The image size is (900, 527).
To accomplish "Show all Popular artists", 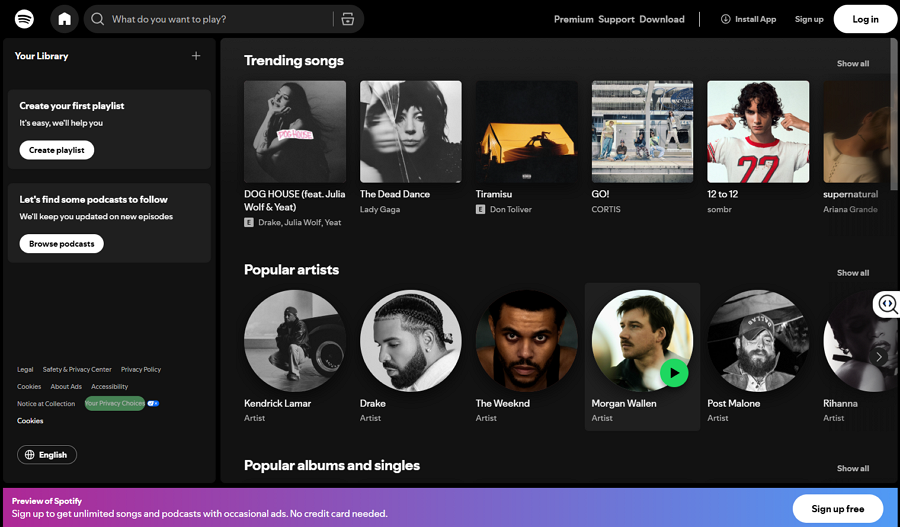I will pyautogui.click(x=852, y=273).
